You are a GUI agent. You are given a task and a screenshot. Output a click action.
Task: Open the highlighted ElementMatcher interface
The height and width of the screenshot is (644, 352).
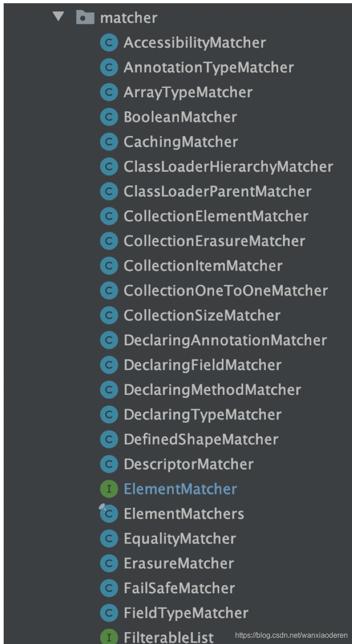point(180,489)
